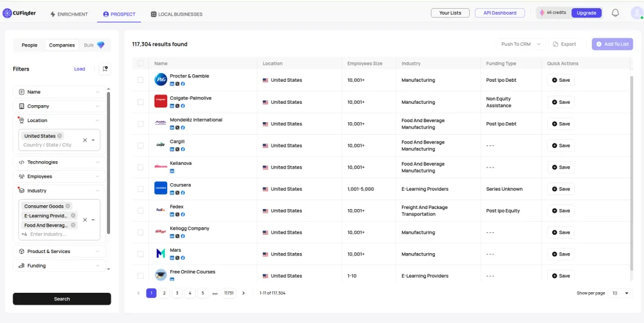This screenshot has width=644, height=323.
Task: Open the Show per page dropdown
Action: pyautogui.click(x=620, y=293)
